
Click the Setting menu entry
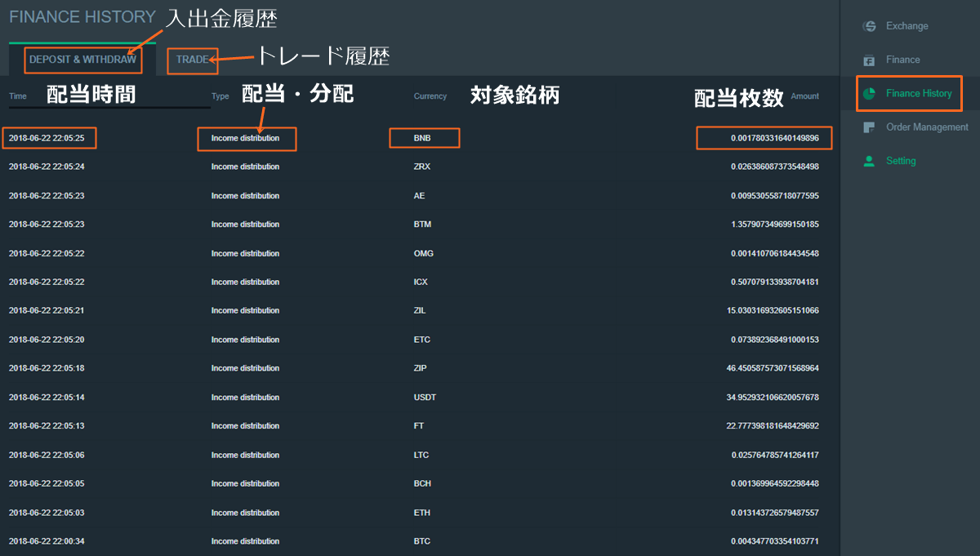pos(901,161)
